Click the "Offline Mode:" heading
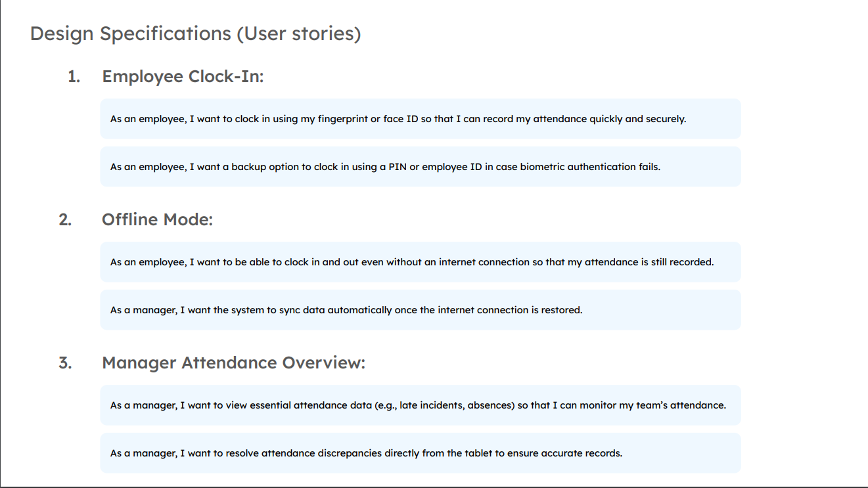The image size is (868, 488). pyautogui.click(x=157, y=220)
